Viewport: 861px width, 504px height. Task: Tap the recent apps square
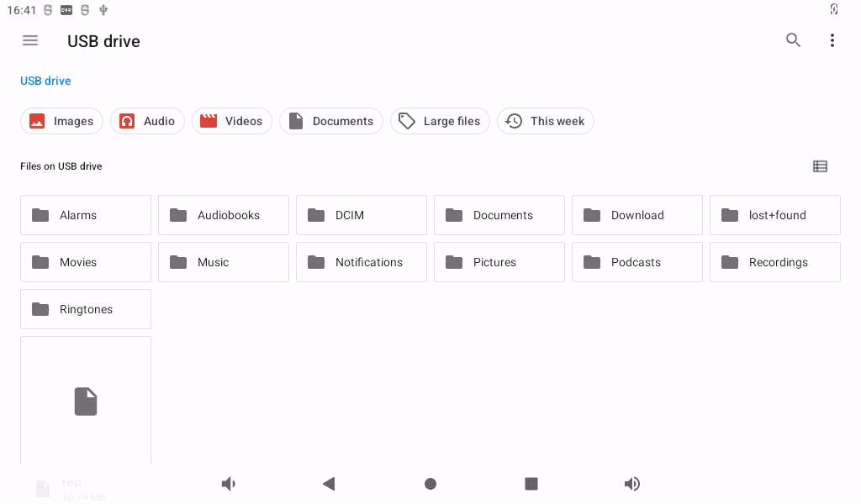pyautogui.click(x=531, y=484)
